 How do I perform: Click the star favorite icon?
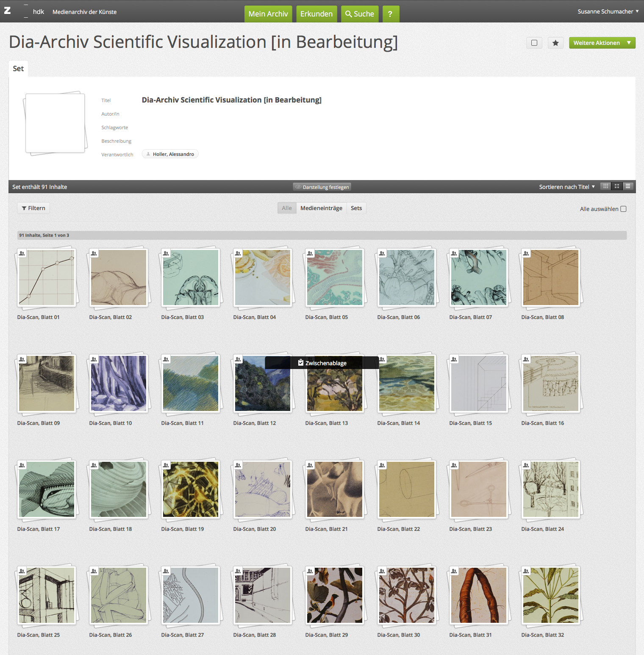pyautogui.click(x=555, y=43)
